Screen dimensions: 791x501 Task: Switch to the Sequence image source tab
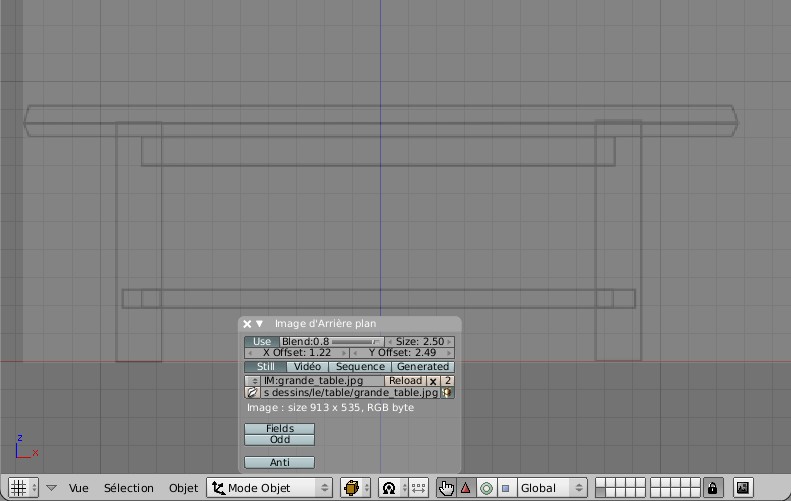coord(360,367)
